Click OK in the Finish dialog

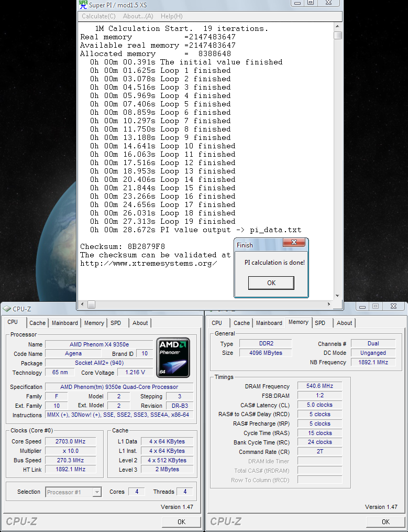click(271, 283)
